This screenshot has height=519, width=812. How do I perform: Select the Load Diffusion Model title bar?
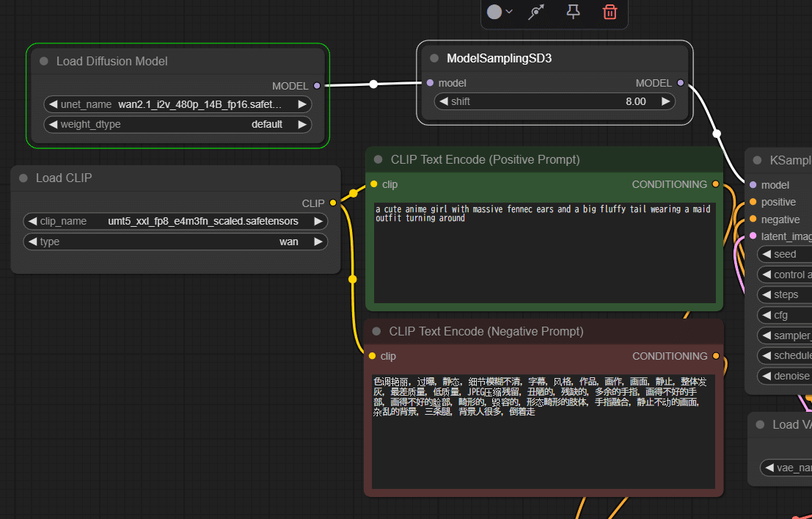[178, 61]
